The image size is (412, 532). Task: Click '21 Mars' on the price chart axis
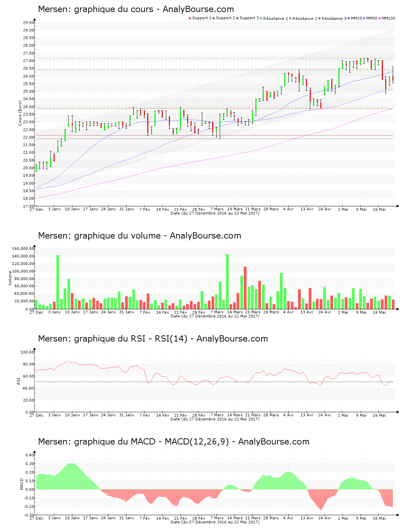[x=253, y=209]
